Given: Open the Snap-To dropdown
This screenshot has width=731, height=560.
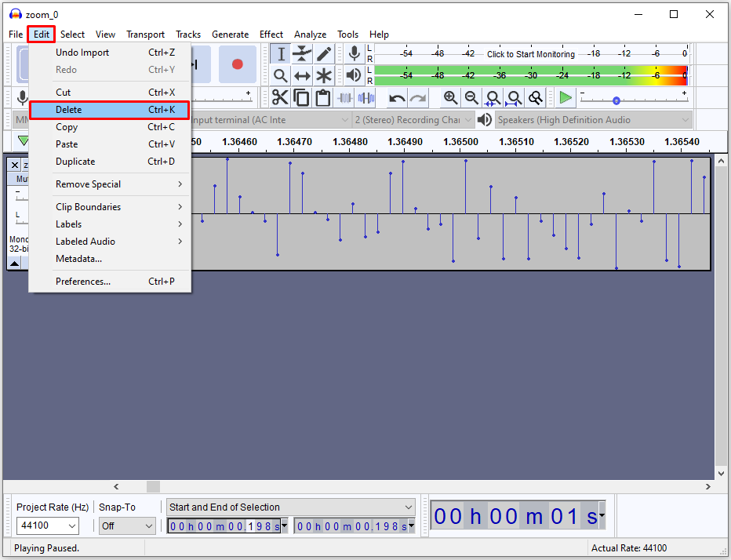Looking at the screenshot, I should click(127, 526).
